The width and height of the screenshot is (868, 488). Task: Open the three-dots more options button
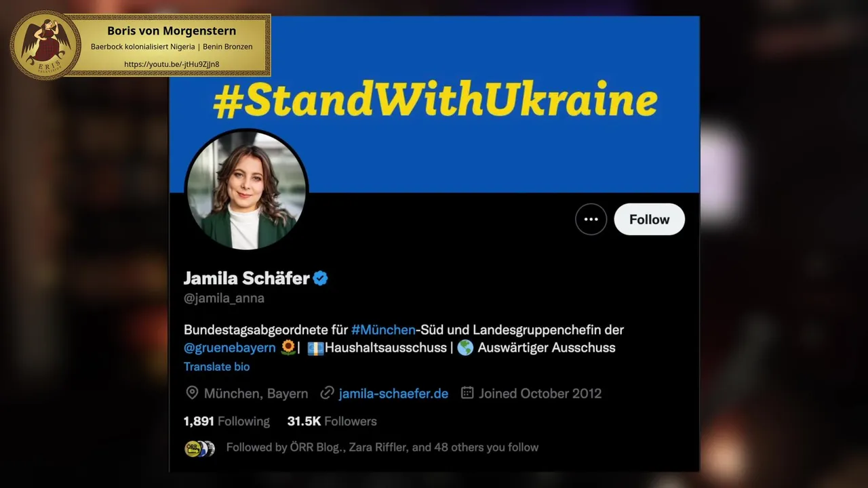591,220
